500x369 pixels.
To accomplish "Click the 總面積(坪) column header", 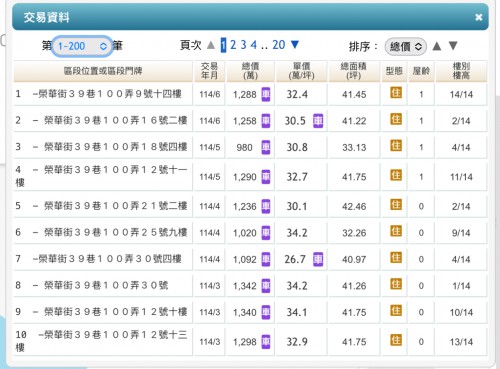I will [354, 71].
